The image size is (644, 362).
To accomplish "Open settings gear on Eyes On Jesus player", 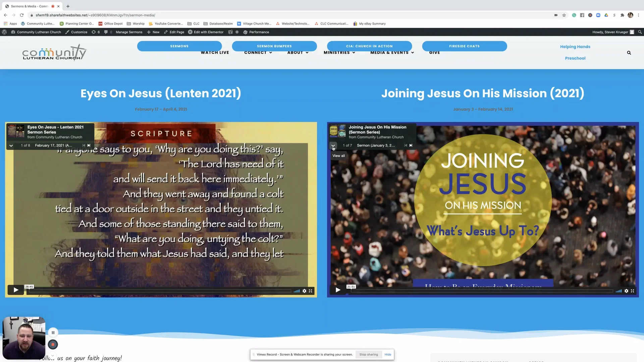I will click(x=304, y=291).
